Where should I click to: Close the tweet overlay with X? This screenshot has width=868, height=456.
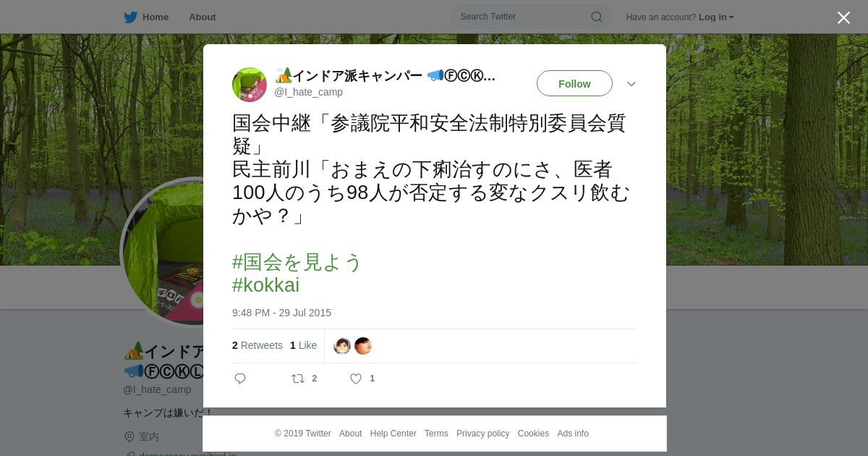click(843, 17)
